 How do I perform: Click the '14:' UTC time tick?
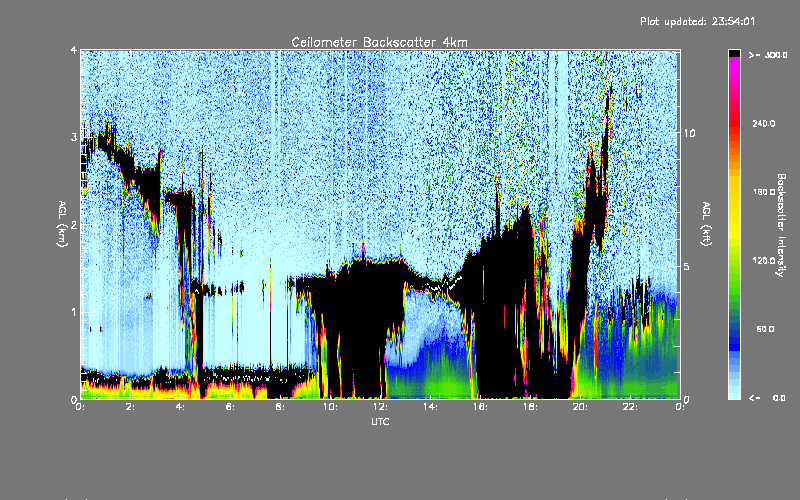pyautogui.click(x=430, y=407)
